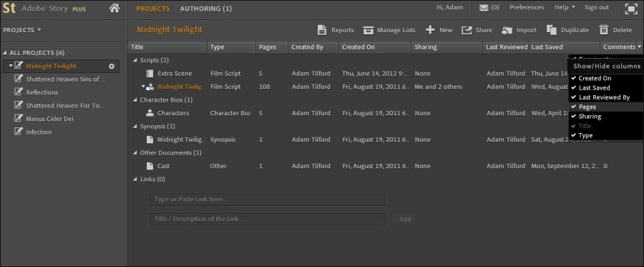The height and width of the screenshot is (267, 644).
Task: Sort by the Pages column header
Action: click(x=272, y=47)
